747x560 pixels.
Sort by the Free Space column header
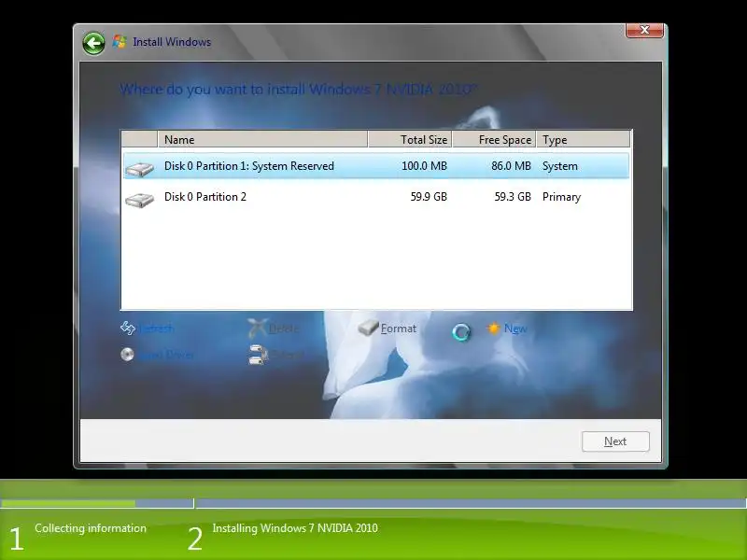pyautogui.click(x=494, y=139)
